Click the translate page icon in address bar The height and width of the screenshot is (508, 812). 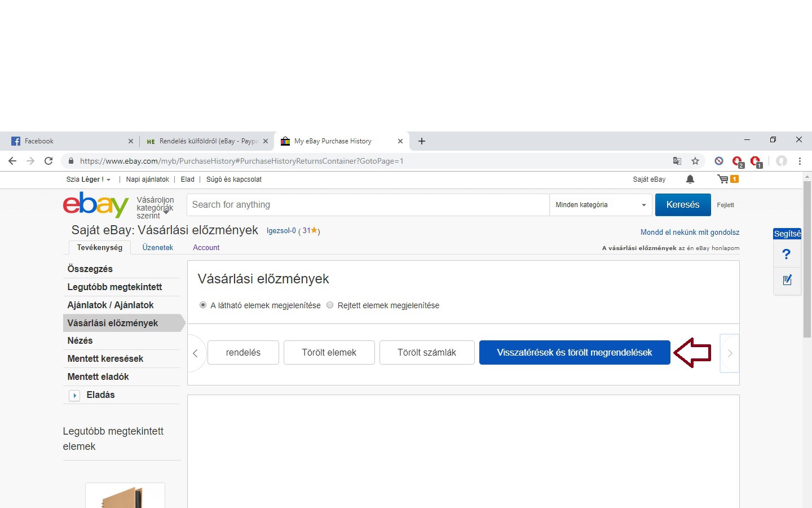pyautogui.click(x=677, y=161)
